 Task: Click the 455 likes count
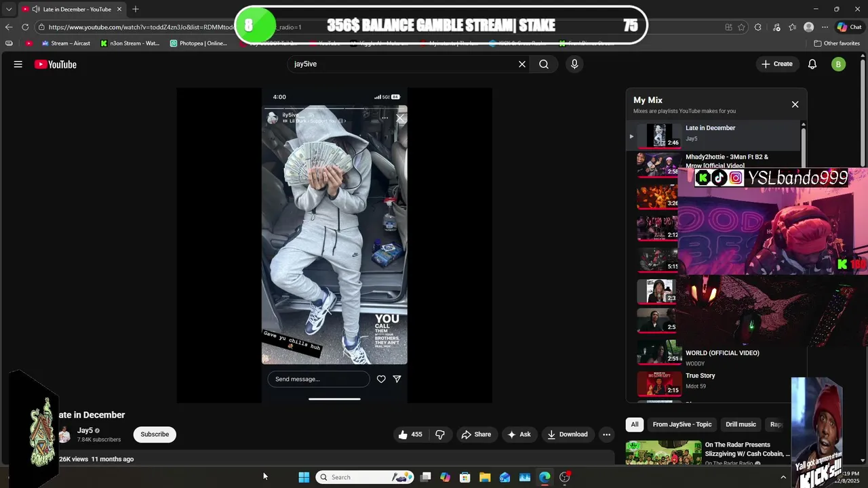416,434
